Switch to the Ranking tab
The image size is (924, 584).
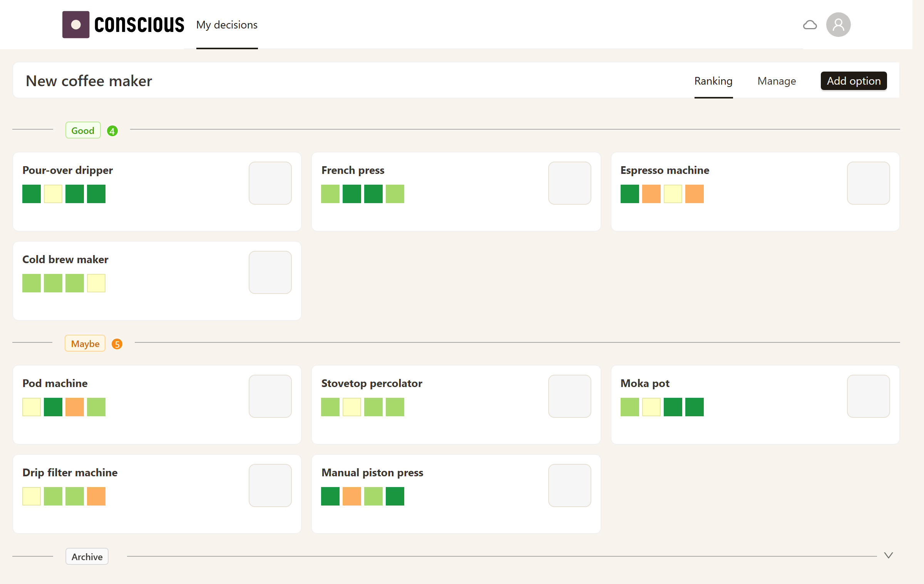(x=713, y=81)
